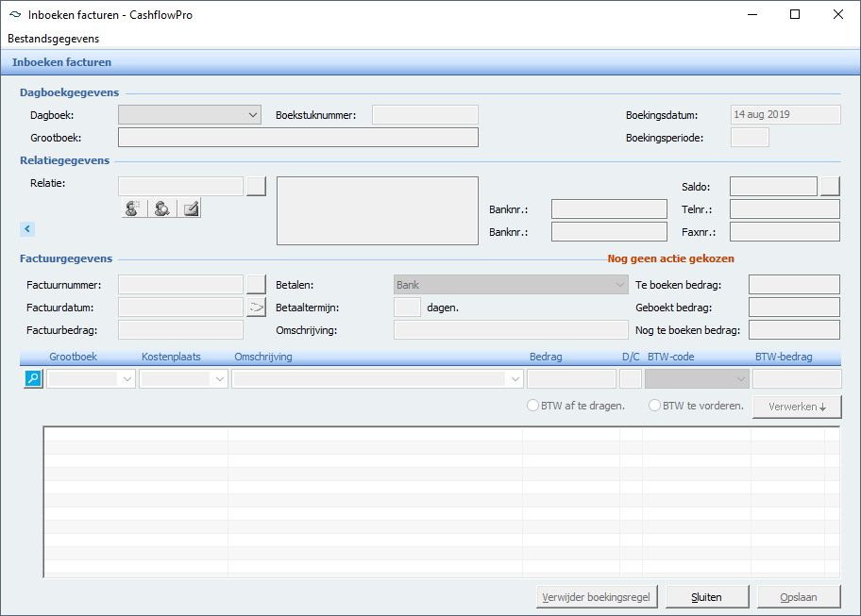Expand the Omschrijving dropdown in booking row

point(515,379)
